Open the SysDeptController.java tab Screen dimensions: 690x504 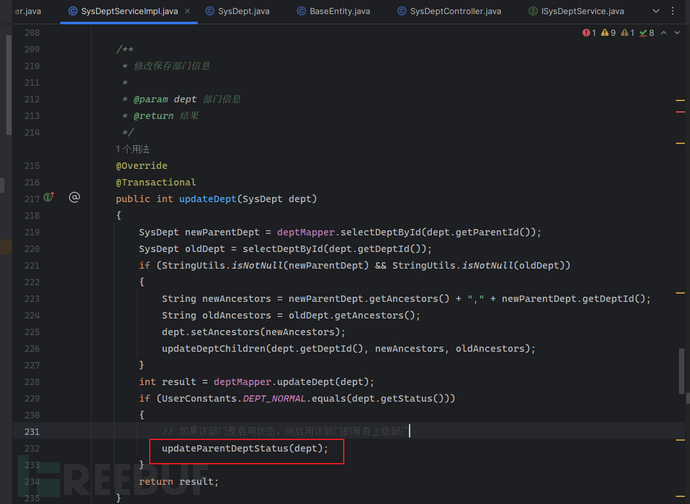449,11
